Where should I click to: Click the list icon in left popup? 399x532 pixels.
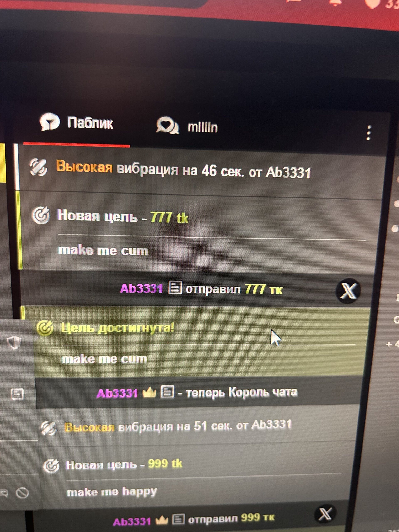[17, 394]
